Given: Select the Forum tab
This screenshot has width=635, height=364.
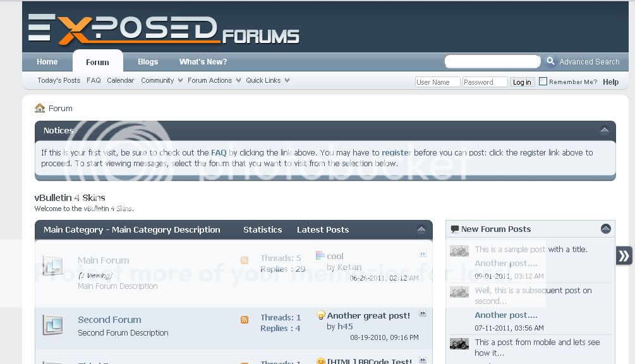Looking at the screenshot, I should click(x=97, y=62).
